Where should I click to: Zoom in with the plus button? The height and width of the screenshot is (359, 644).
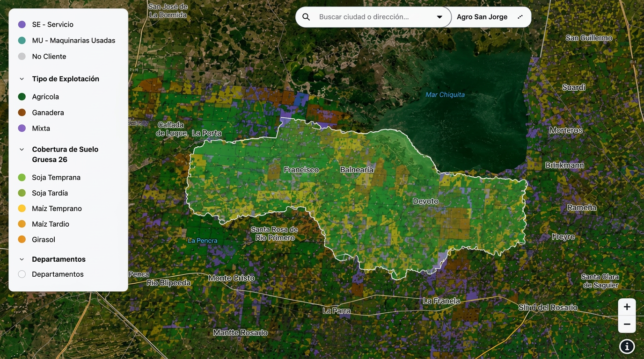(627, 307)
